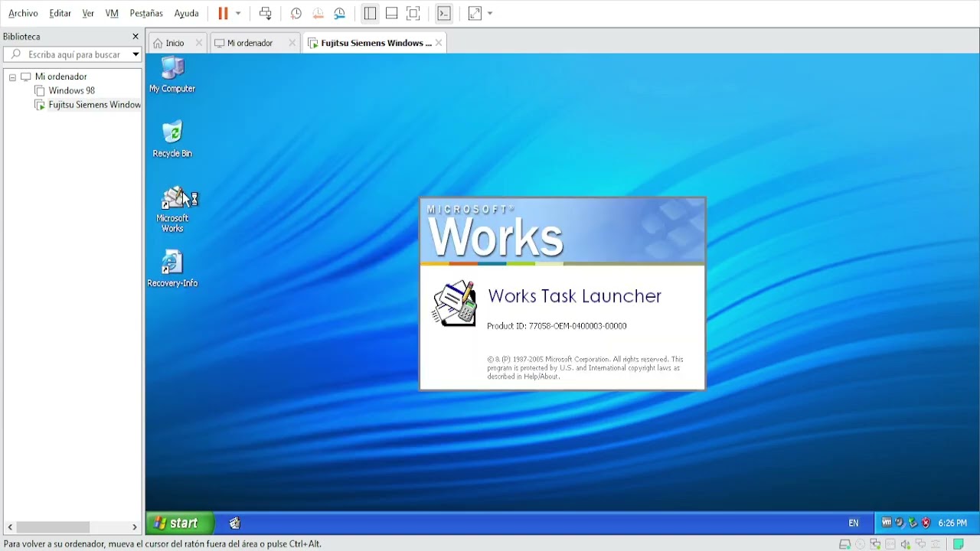Toggle the library sidebar view icon
Screen dimensions: 980x551
click(370, 13)
